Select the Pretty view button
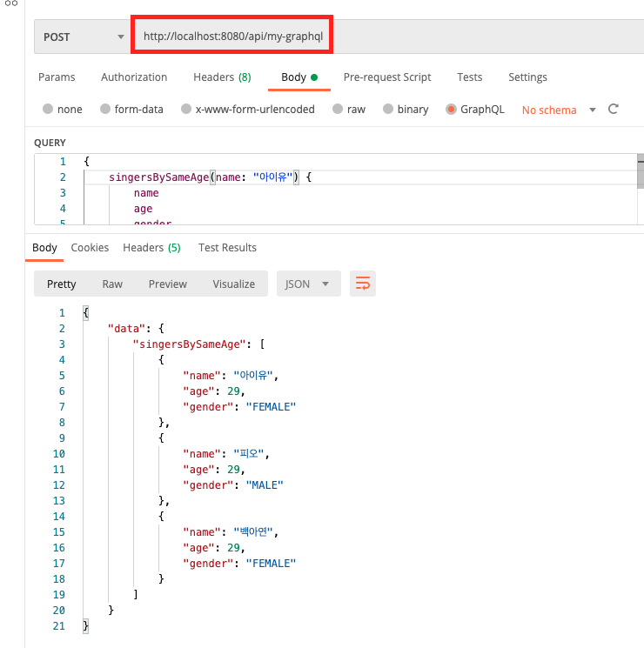The image size is (644, 648). tap(61, 284)
